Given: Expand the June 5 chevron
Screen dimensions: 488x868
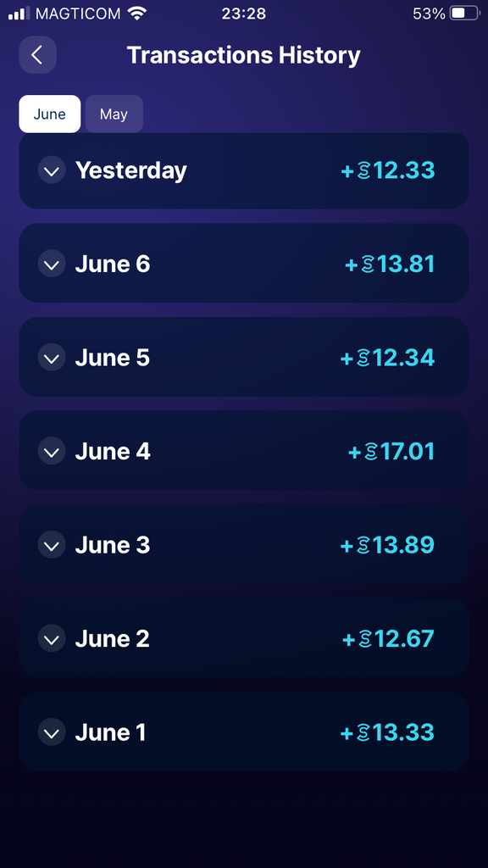Looking at the screenshot, I should point(52,357).
